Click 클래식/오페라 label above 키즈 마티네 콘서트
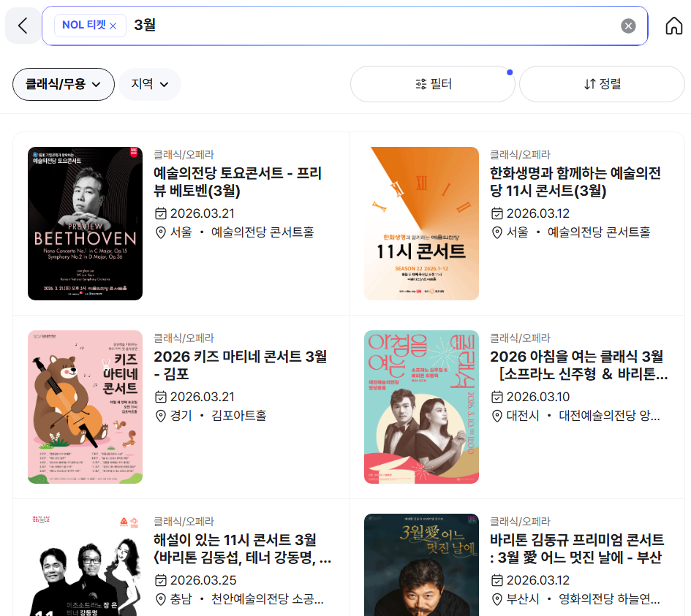Image resolution: width=691 pixels, height=616 pixels. pos(184,338)
